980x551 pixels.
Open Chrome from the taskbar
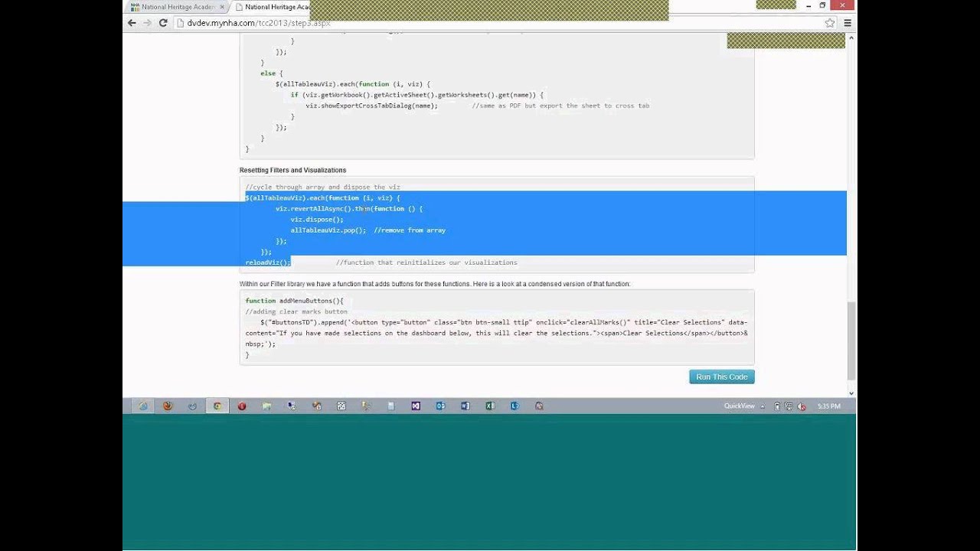pyautogui.click(x=217, y=406)
